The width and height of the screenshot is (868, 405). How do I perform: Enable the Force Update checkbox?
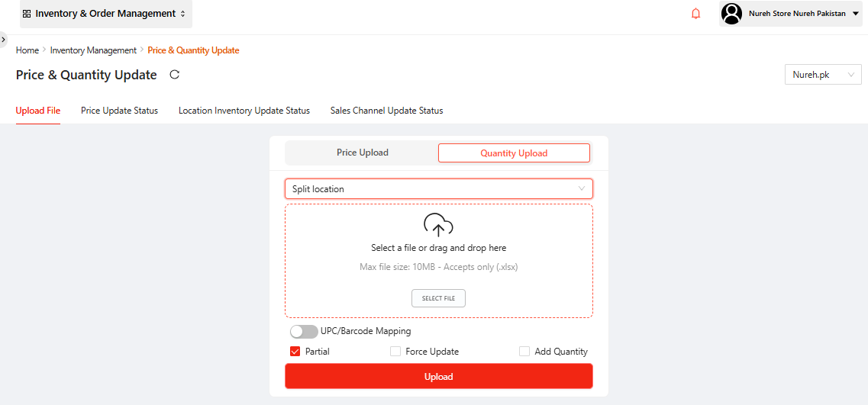(x=395, y=352)
